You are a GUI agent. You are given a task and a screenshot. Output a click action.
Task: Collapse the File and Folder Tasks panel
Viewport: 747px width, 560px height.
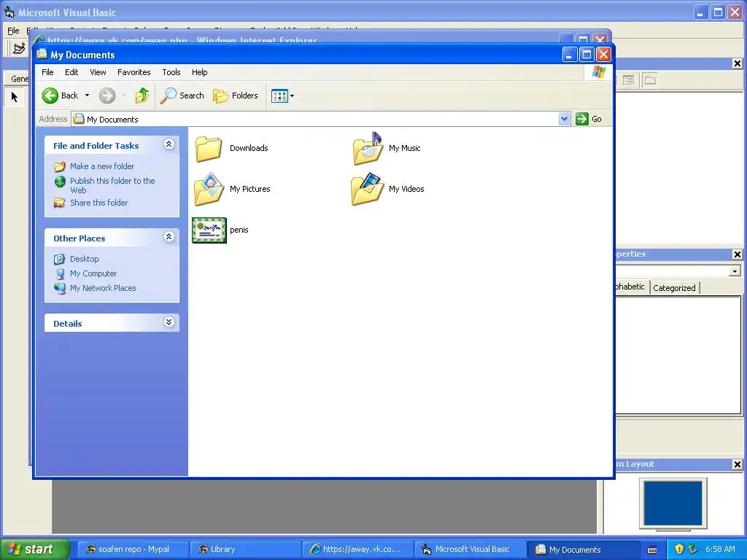(x=169, y=144)
